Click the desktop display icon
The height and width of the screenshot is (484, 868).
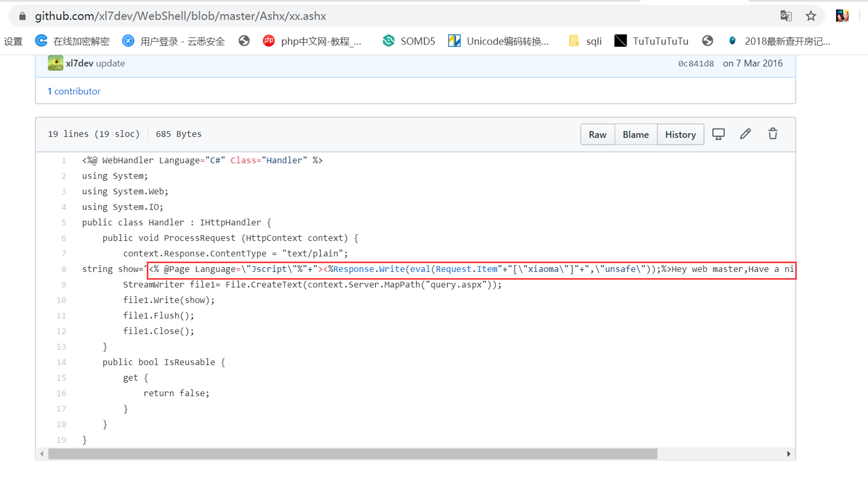pos(718,134)
